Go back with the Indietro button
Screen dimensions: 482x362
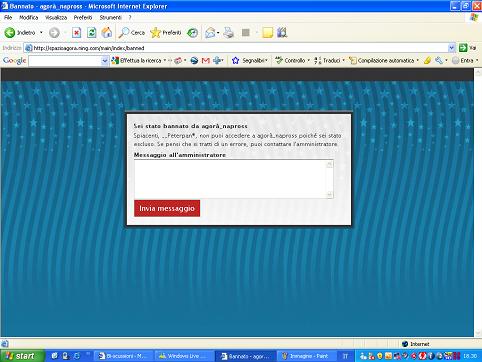[x=19, y=33]
